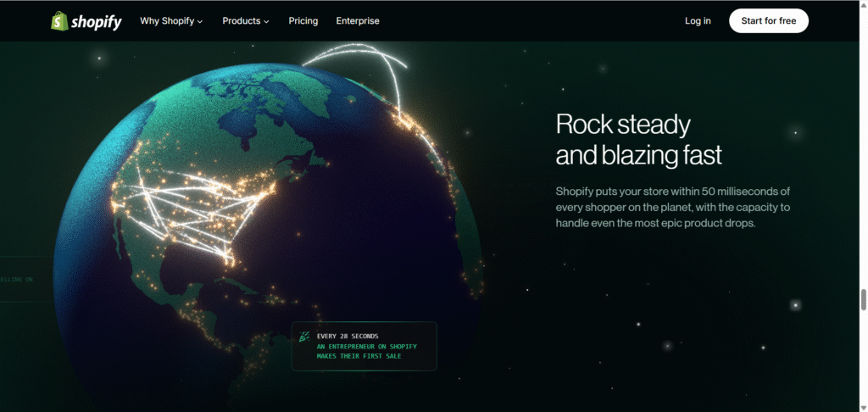Click the confetti party popper icon
The height and width of the screenshot is (412, 868).
click(x=305, y=337)
